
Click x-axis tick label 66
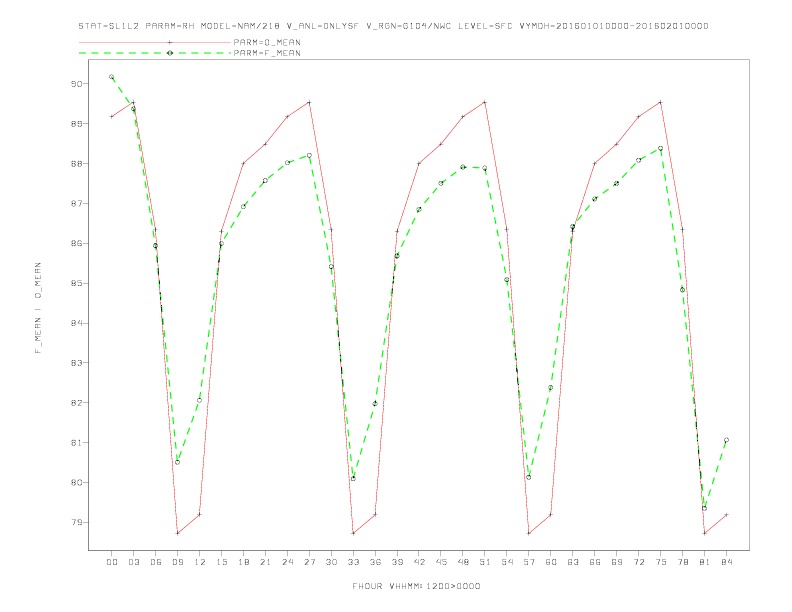[595, 562]
